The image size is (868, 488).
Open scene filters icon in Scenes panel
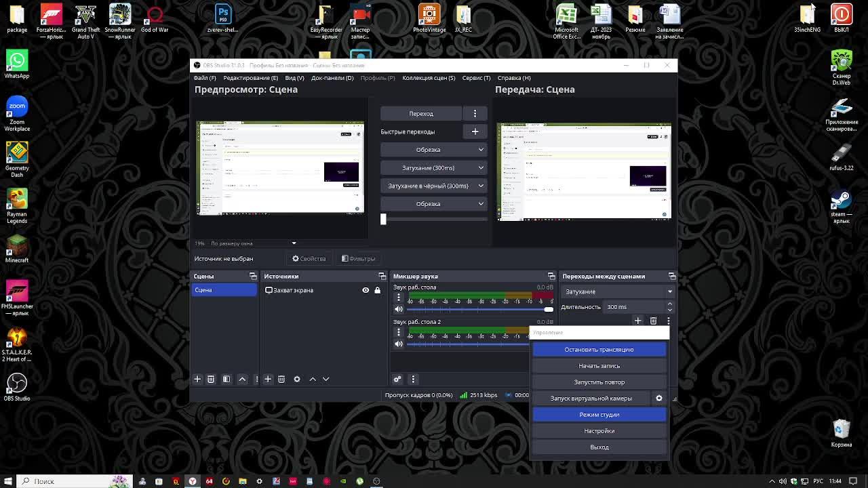click(226, 379)
